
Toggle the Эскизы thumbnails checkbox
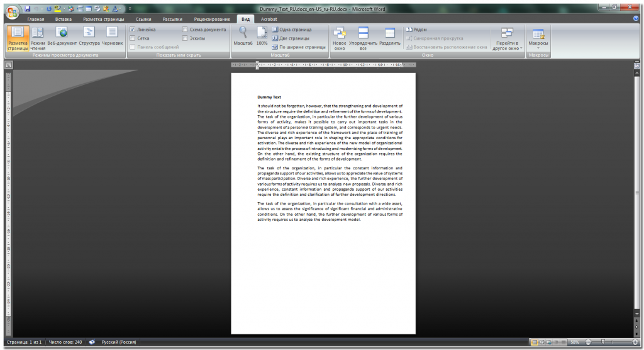click(x=185, y=38)
